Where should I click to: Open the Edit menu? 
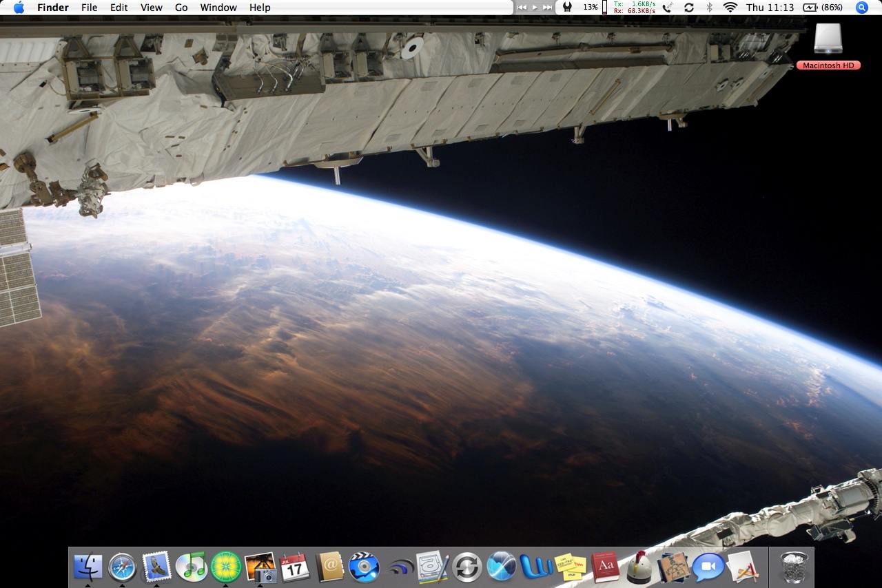pos(119,8)
